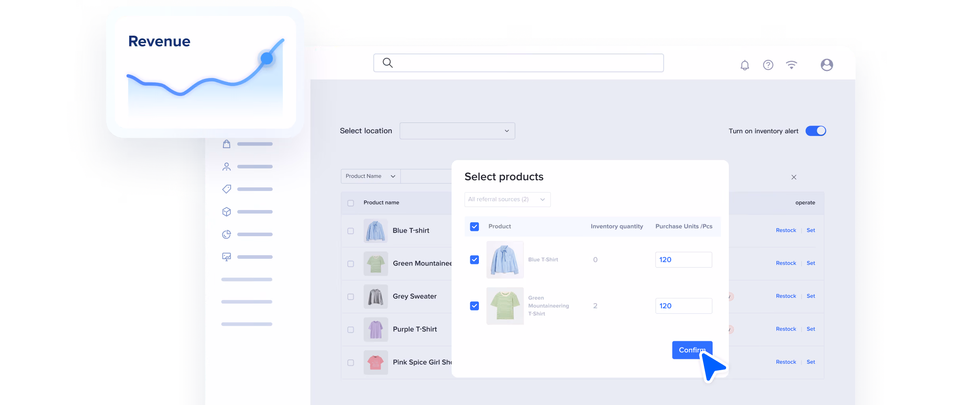This screenshot has height=405, width=980.
Task: Click Blue T-Shirt thumbnail in dialog
Action: click(505, 260)
